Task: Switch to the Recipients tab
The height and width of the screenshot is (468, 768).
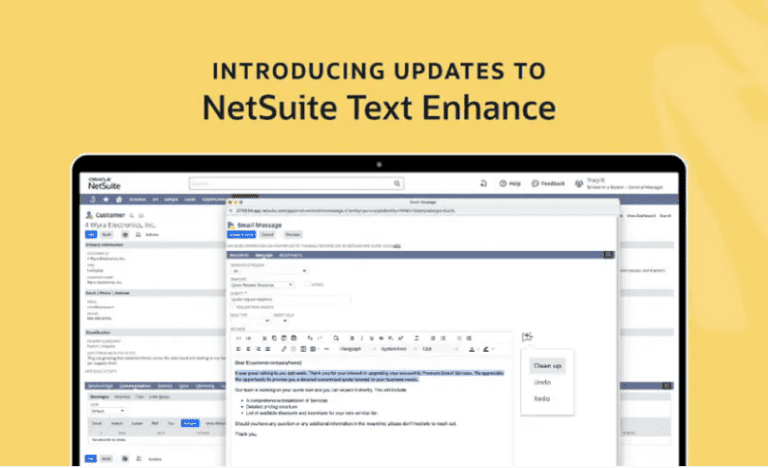Action: (240, 255)
